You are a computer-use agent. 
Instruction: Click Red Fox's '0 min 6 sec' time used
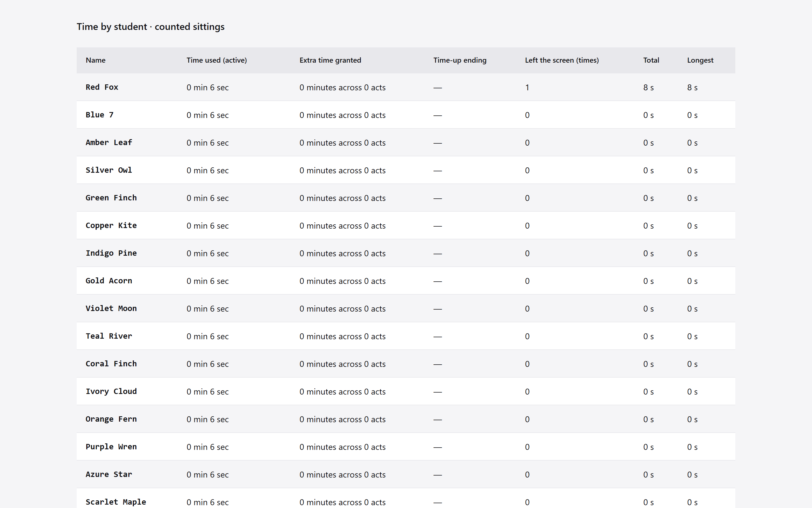coord(208,87)
